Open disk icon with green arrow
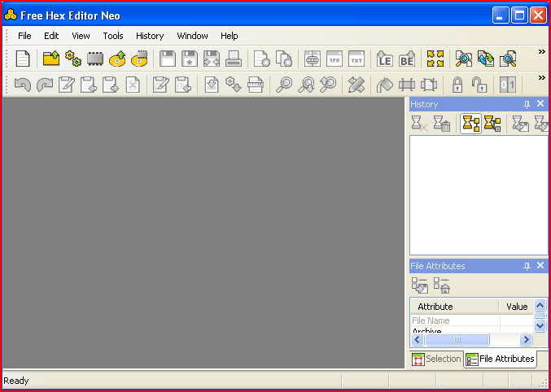This screenshot has height=392, width=551. 117,59
